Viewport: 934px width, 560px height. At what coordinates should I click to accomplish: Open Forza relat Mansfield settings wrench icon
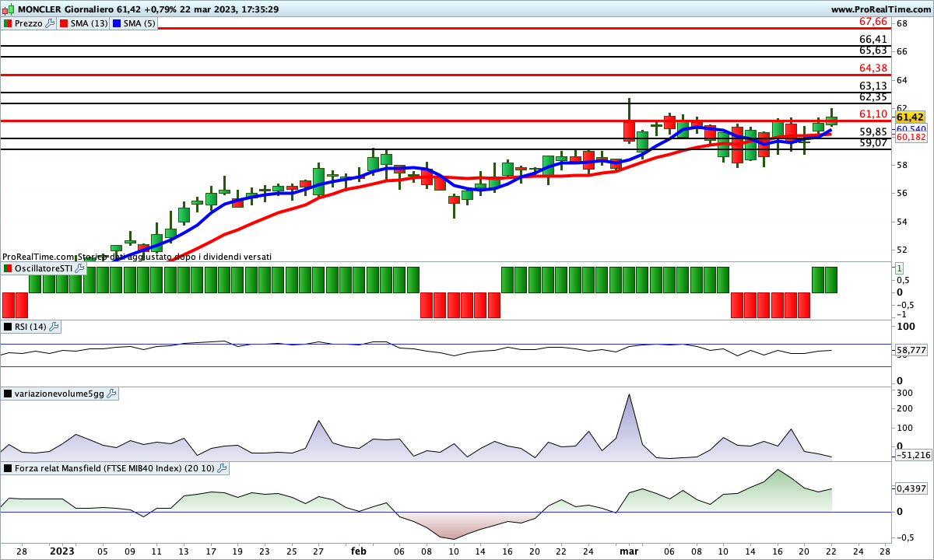[x=222, y=468]
